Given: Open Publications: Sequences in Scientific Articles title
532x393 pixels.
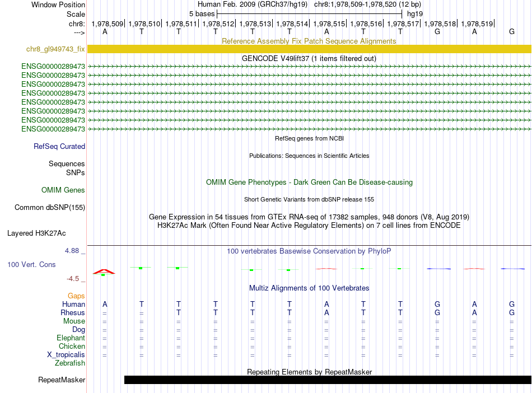Looking at the screenshot, I should click(309, 156).
